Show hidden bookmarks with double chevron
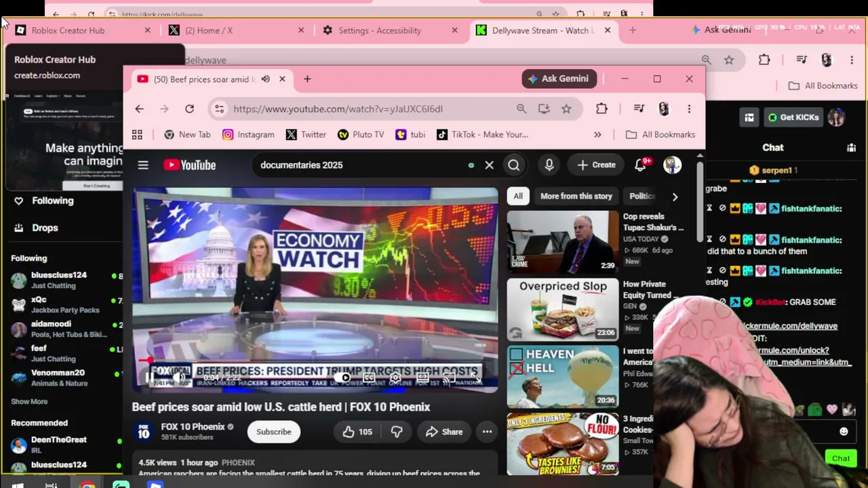The height and width of the screenshot is (488, 868). point(597,134)
